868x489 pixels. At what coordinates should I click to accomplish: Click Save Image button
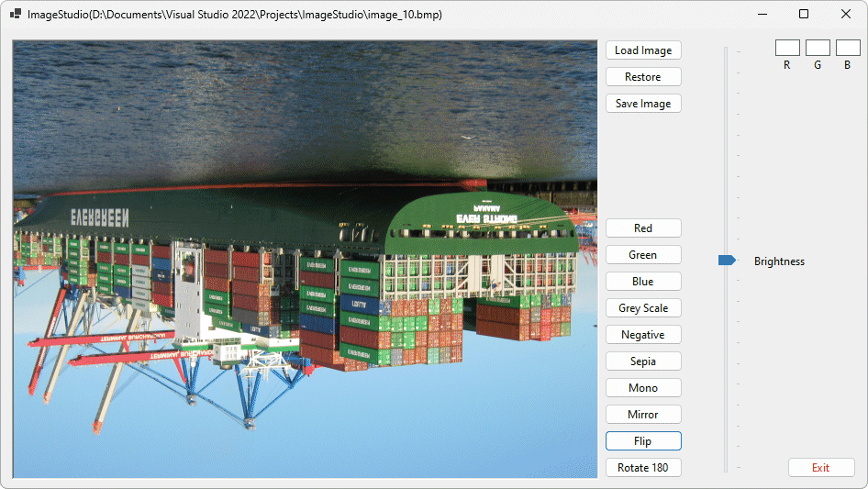(x=643, y=104)
